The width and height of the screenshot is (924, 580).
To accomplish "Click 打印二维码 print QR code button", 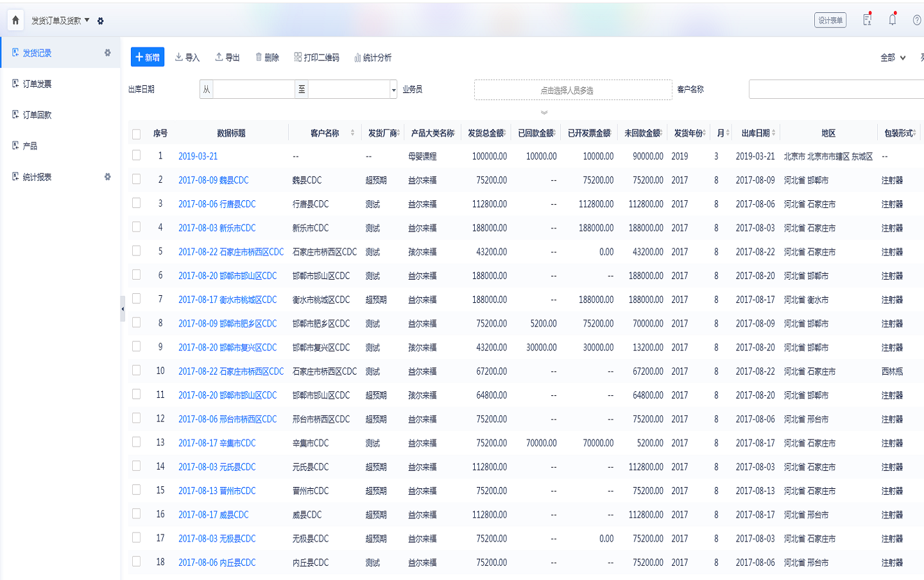I will coord(317,57).
